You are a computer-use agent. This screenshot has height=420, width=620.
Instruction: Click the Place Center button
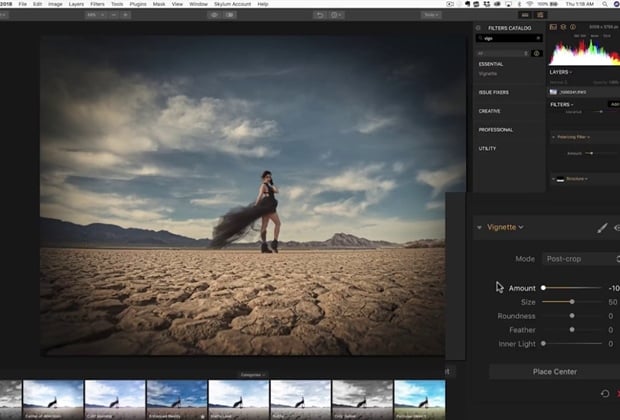(x=555, y=372)
